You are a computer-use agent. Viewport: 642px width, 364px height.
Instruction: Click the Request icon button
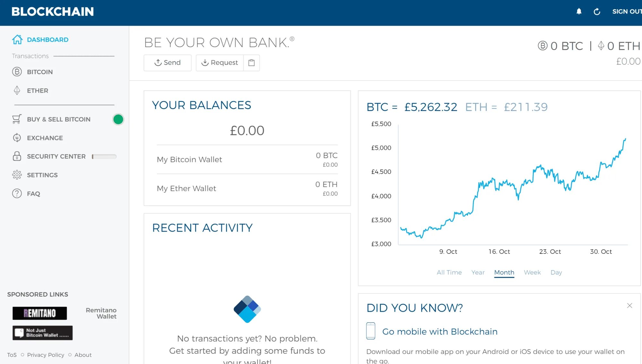pos(220,63)
